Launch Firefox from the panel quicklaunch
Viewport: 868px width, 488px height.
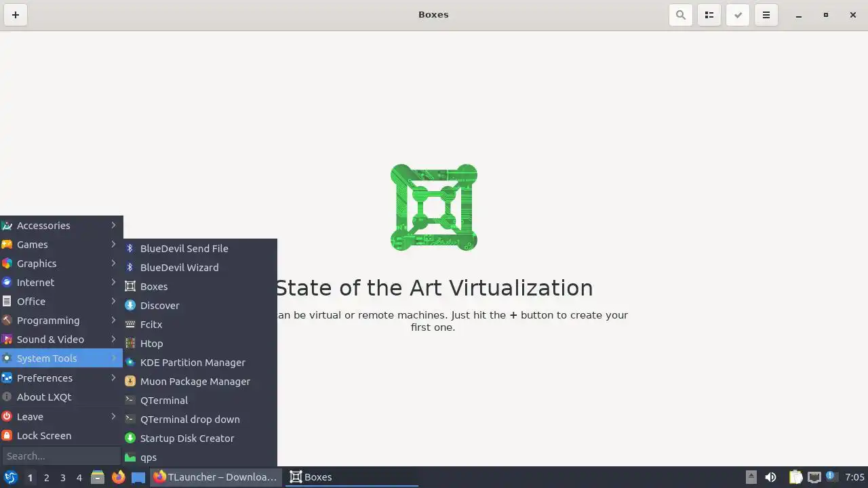[118, 477]
